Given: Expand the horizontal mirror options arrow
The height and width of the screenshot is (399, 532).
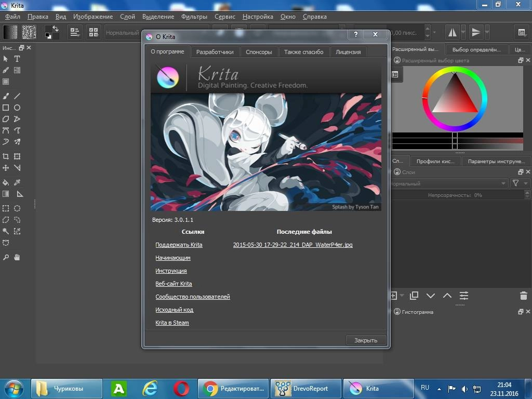Looking at the screenshot, I should click(463, 32).
